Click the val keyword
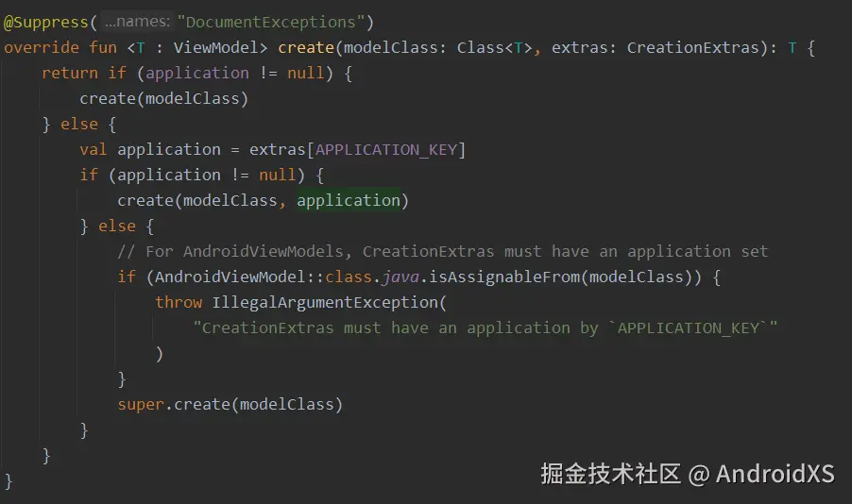Image resolution: width=852 pixels, height=504 pixels. [x=94, y=150]
